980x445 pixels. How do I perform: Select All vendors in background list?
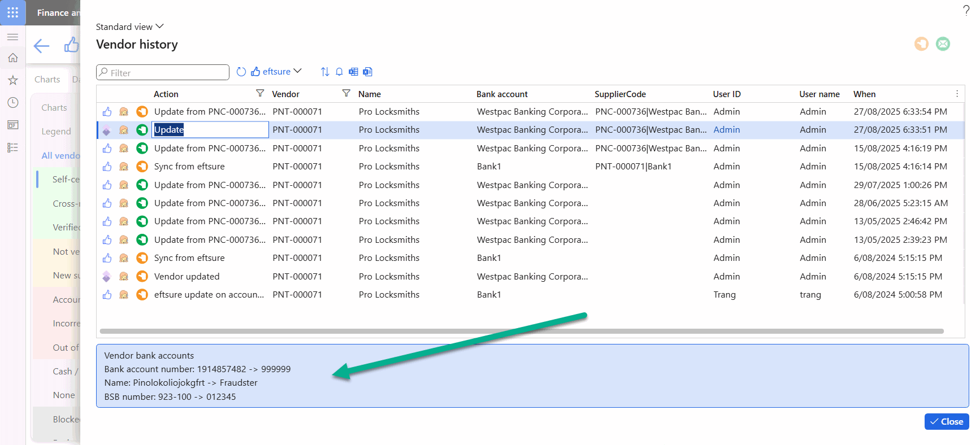[60, 156]
